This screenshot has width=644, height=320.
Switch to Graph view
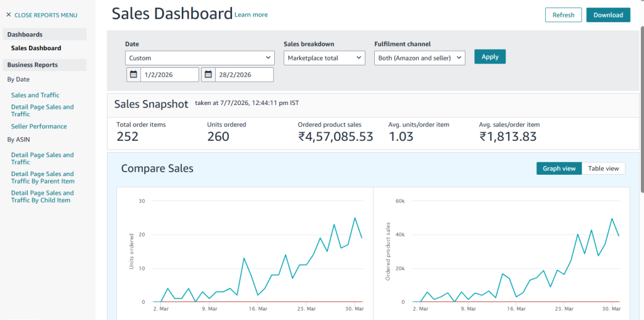click(x=559, y=168)
